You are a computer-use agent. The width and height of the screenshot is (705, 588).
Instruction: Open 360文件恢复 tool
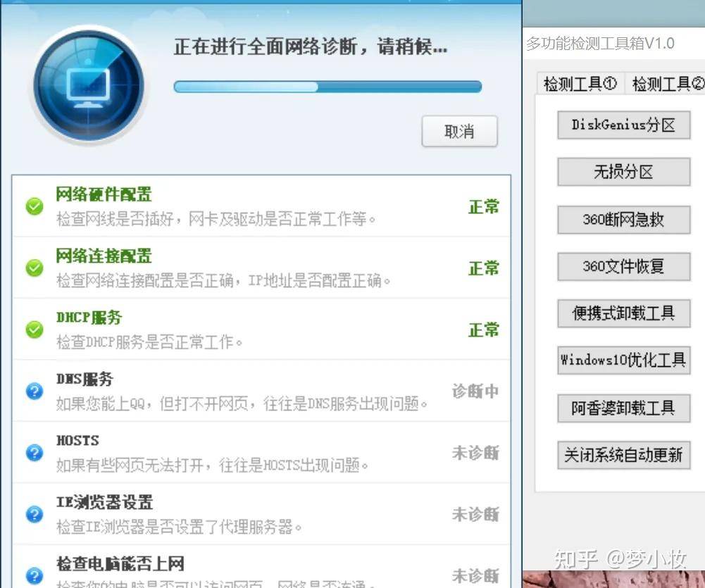(623, 267)
